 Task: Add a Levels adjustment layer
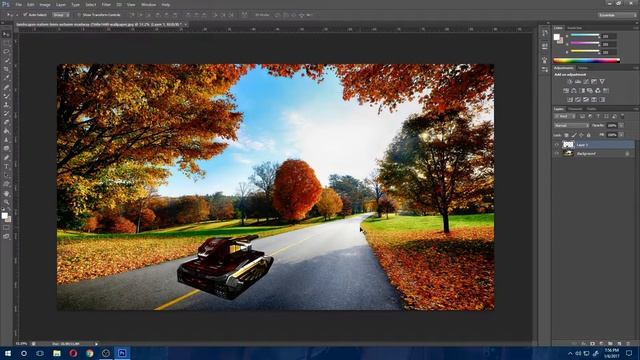tap(578, 82)
